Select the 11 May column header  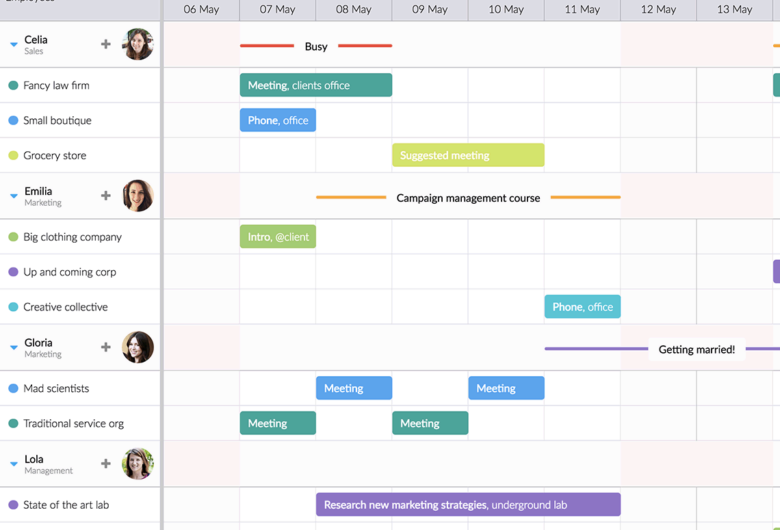click(x=582, y=9)
